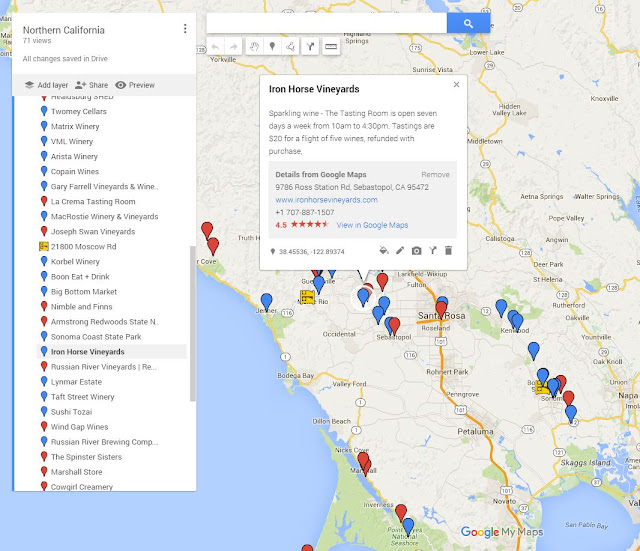Click the search input field
Image resolution: width=640 pixels, height=551 pixels.
tap(327, 23)
